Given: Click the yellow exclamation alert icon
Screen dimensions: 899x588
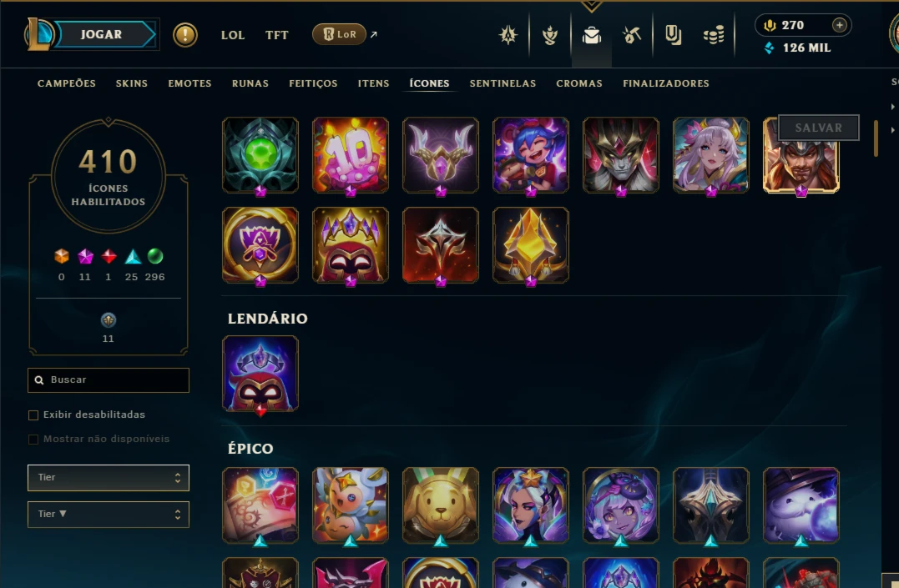Looking at the screenshot, I should point(185,35).
